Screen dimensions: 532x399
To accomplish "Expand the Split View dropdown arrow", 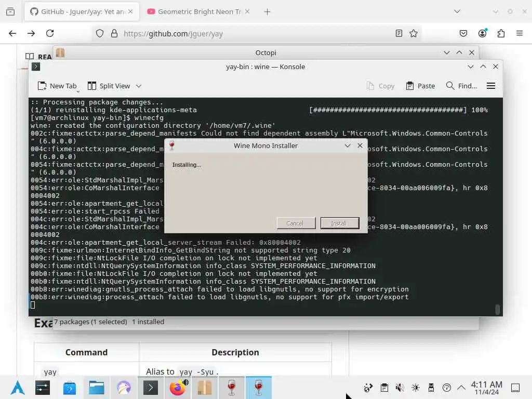I will [139, 86].
